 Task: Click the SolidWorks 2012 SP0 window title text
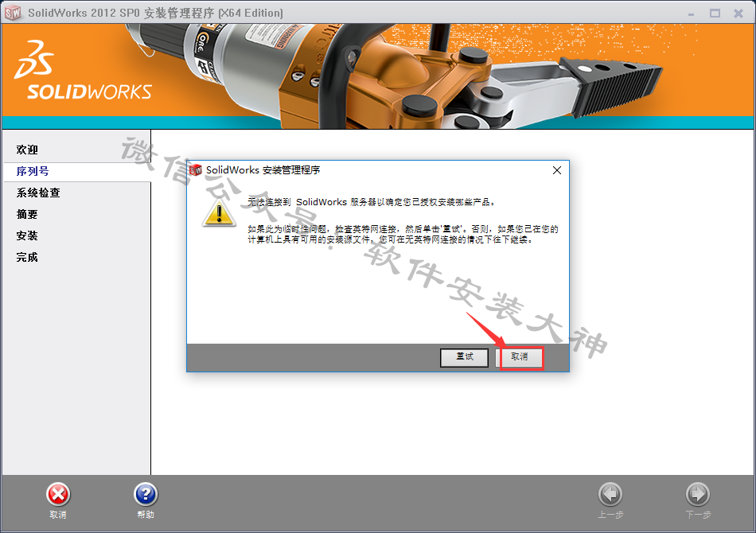pos(155,13)
